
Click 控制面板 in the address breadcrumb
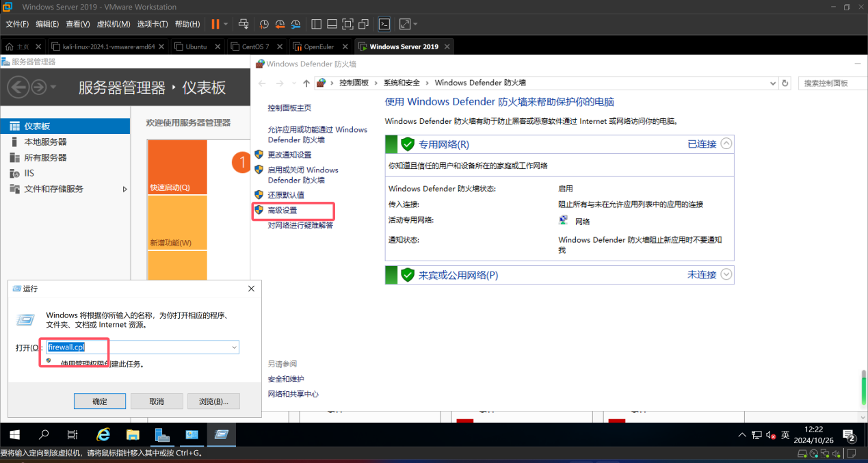(354, 83)
